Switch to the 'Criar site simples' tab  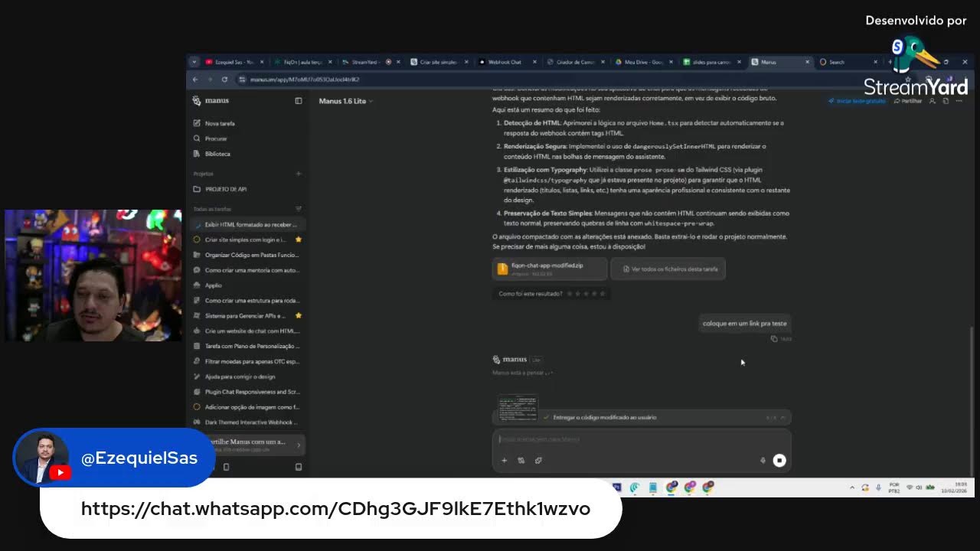coord(439,62)
